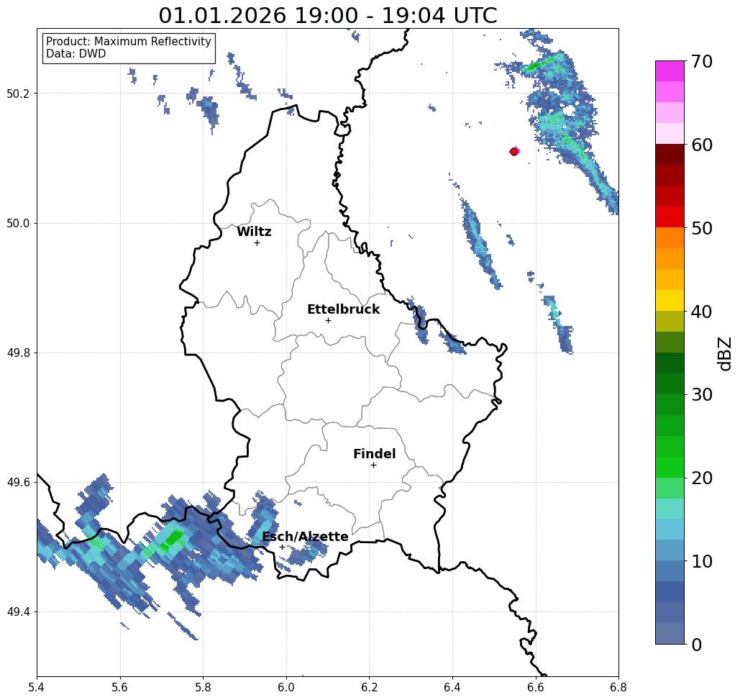Click the Wiltz plus marker

point(257,242)
